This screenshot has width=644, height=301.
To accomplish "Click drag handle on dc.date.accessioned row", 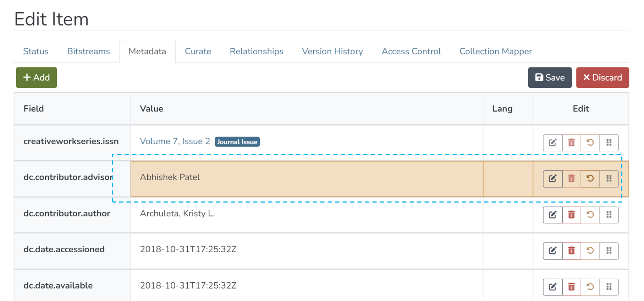I will 609,251.
